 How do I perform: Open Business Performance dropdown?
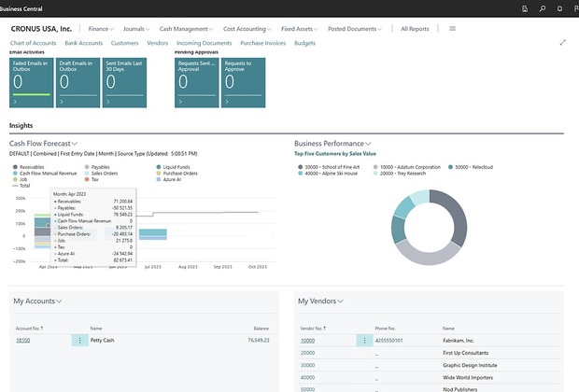(332, 143)
